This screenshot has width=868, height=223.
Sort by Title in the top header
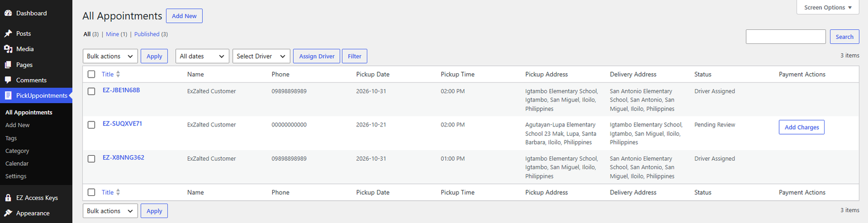108,74
